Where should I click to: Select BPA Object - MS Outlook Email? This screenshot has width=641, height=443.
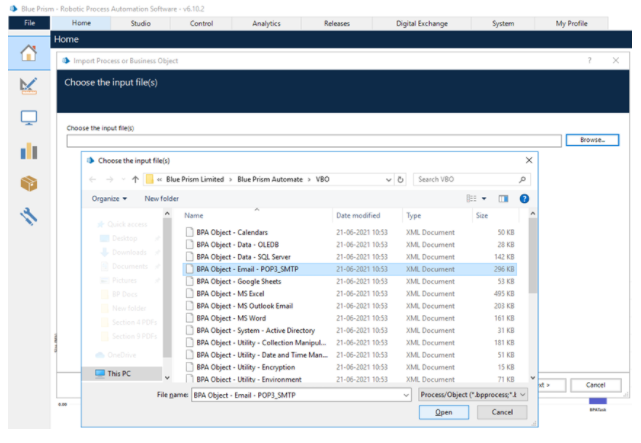350,306
